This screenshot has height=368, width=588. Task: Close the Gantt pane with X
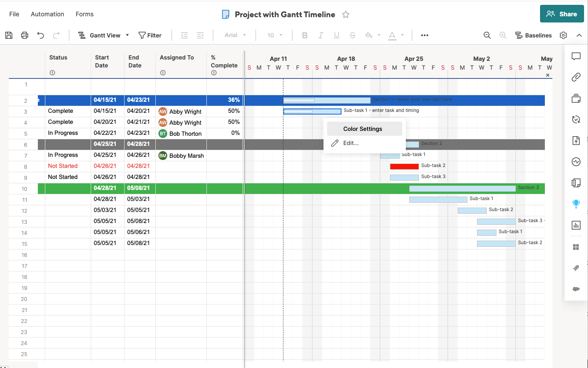coord(548,75)
